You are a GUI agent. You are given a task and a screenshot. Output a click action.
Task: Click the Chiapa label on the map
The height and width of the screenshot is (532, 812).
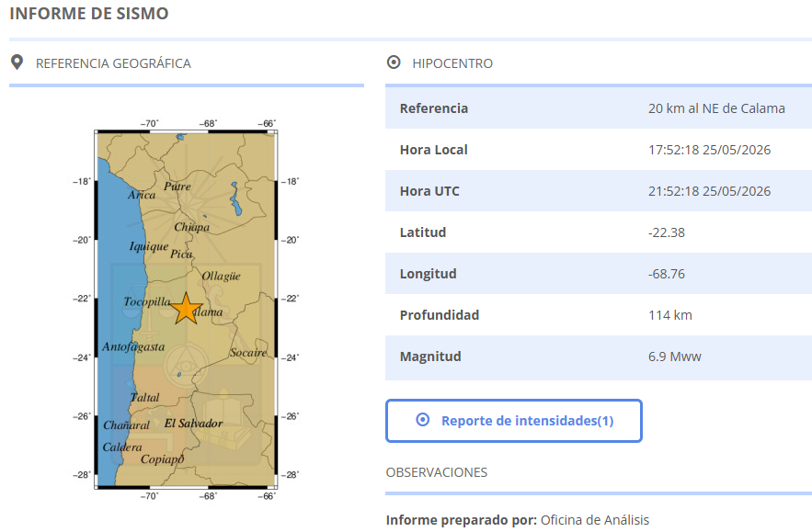(191, 227)
